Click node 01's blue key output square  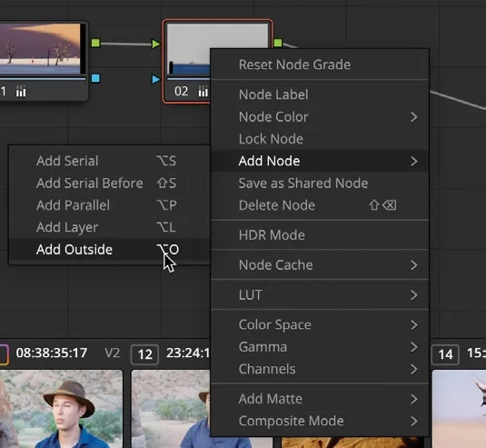click(x=95, y=78)
